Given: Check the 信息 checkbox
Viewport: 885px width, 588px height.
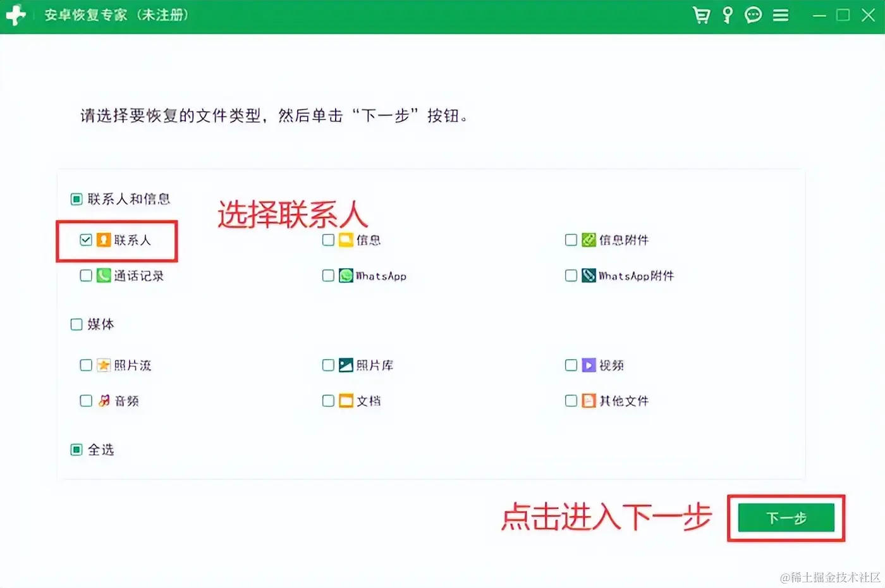Looking at the screenshot, I should tap(328, 240).
